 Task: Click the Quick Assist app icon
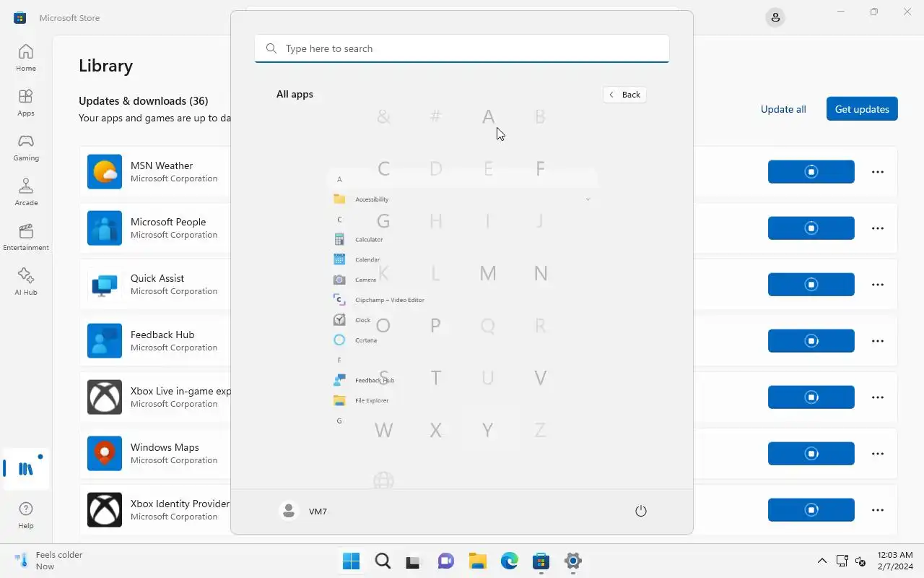tap(105, 285)
